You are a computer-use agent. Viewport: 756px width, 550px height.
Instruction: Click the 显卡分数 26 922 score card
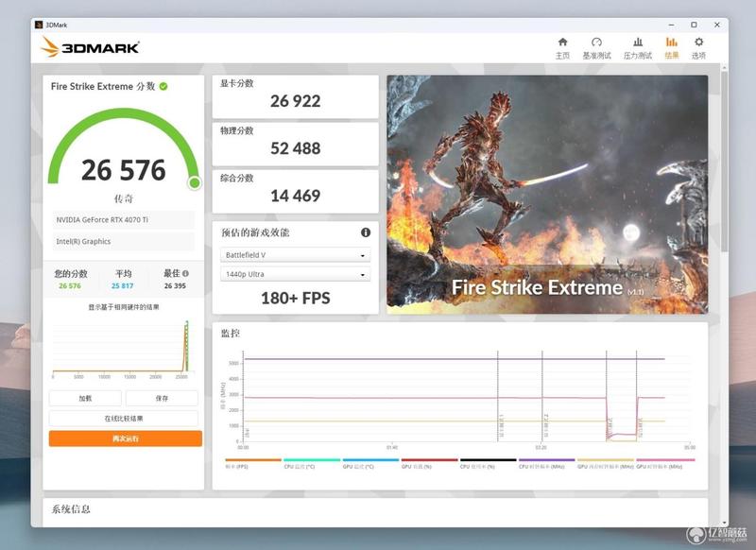[x=295, y=96]
